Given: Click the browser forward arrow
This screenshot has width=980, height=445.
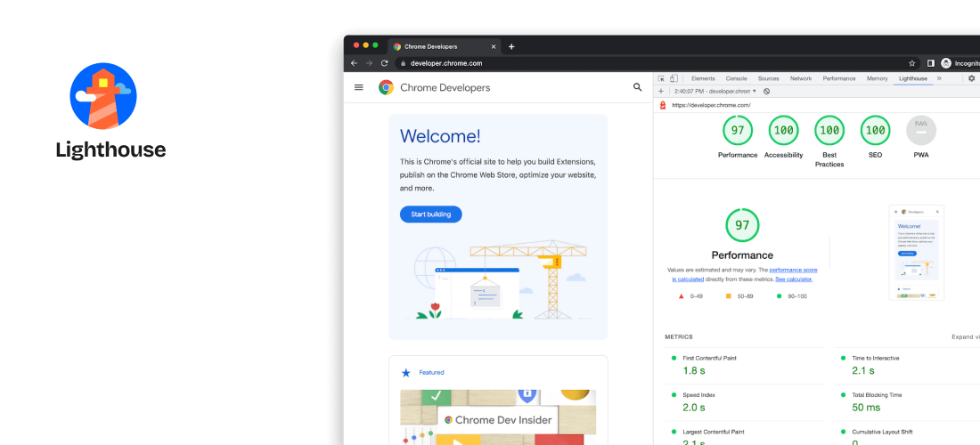Looking at the screenshot, I should click(369, 63).
